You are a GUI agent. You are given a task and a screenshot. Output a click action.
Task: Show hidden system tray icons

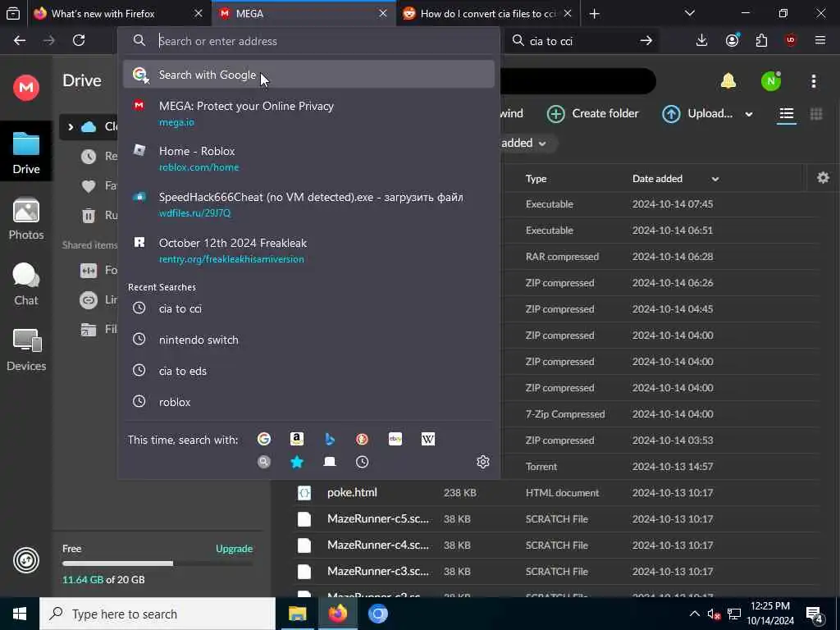click(694, 614)
